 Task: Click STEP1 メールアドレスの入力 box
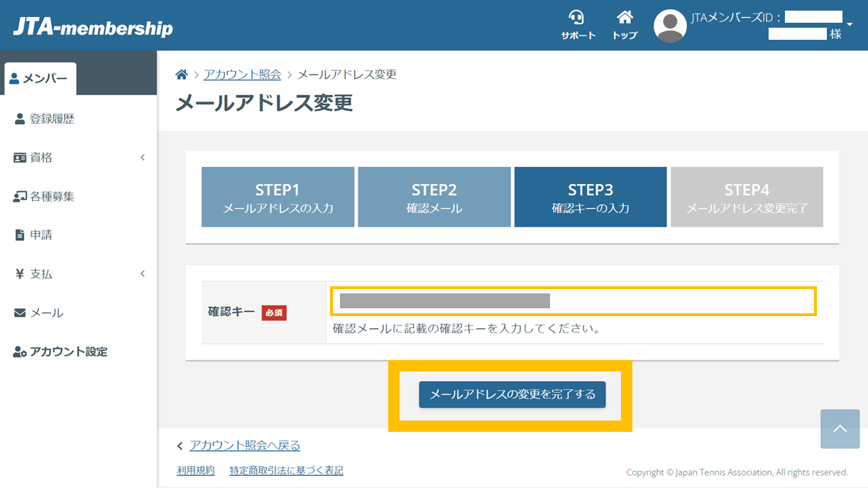pyautogui.click(x=278, y=197)
